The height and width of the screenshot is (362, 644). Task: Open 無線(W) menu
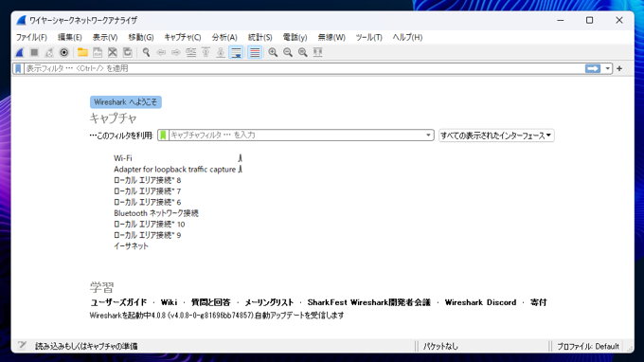331,37
